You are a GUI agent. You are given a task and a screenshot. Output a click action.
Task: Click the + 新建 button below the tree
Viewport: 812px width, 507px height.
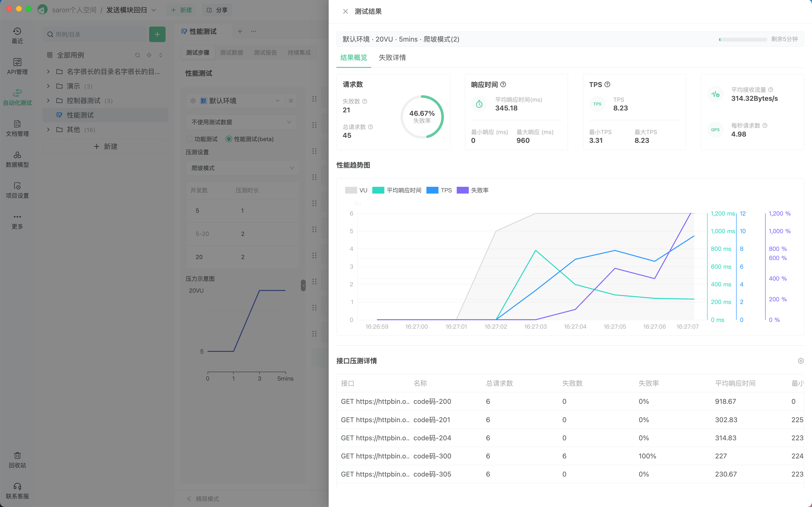pyautogui.click(x=105, y=146)
